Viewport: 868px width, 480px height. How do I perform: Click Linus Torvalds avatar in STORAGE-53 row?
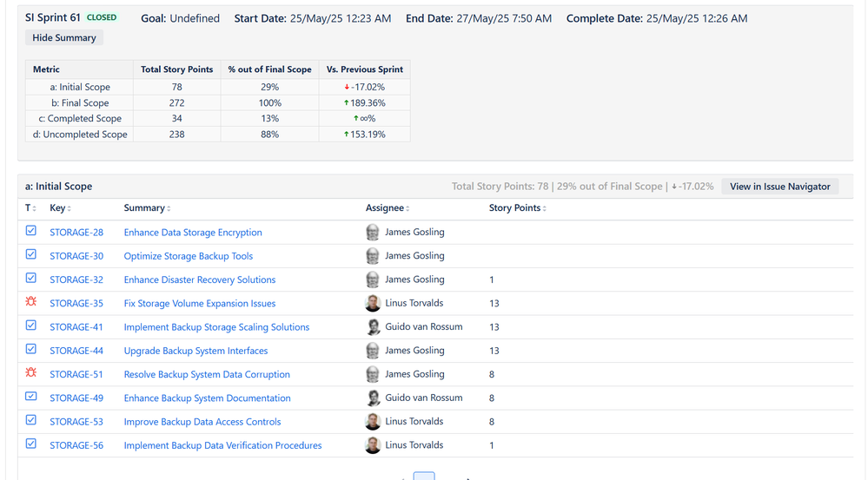(373, 421)
